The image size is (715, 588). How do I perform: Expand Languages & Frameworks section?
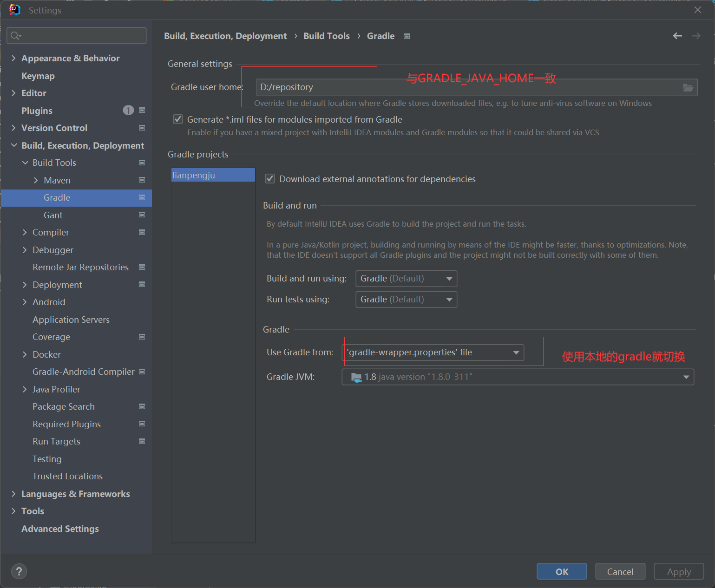pyautogui.click(x=13, y=494)
